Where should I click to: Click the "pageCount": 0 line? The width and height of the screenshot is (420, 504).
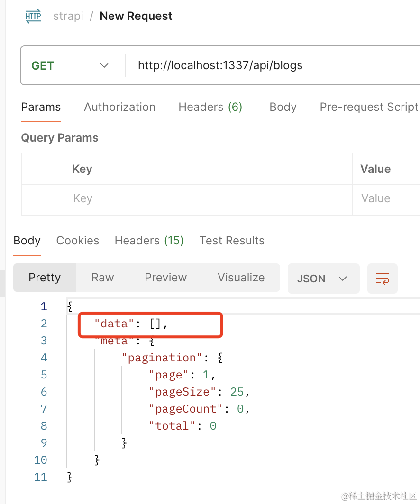coord(200,409)
